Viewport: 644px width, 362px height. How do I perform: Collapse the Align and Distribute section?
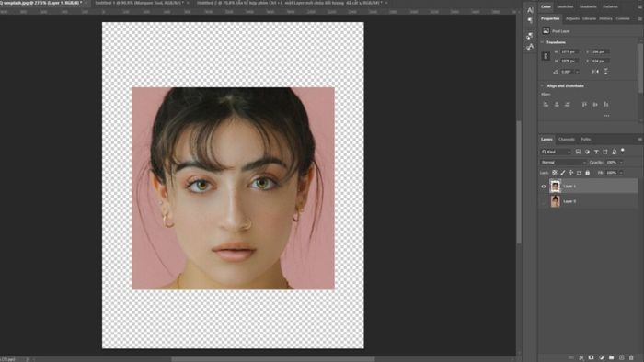click(542, 85)
